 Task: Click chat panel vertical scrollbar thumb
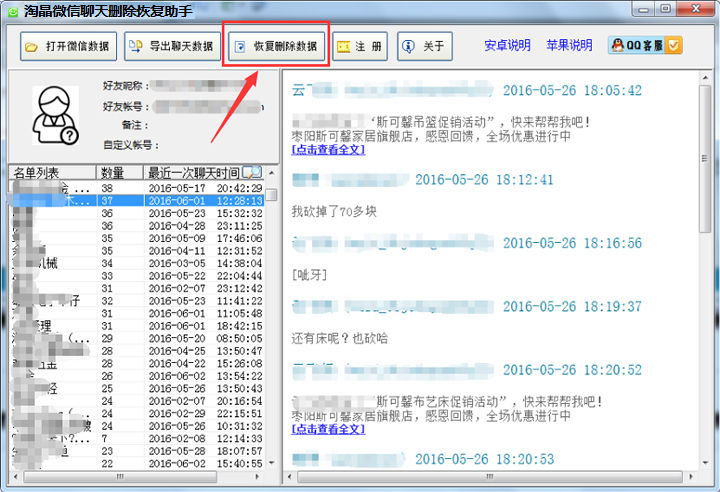click(705, 159)
